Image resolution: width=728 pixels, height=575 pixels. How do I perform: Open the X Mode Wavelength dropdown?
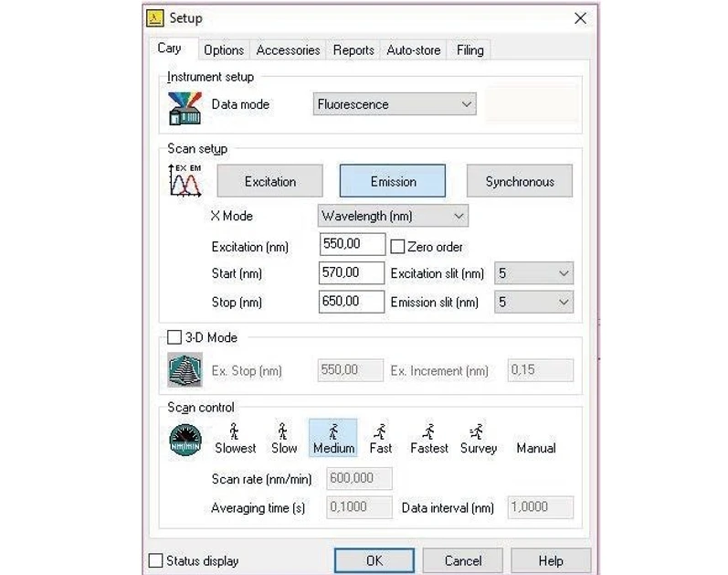(x=393, y=216)
